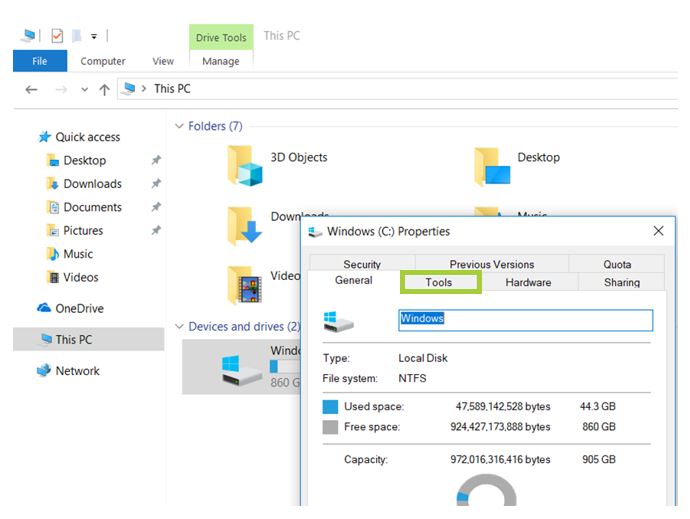Open the Customize Quick Access Toolbar dropdown
The height and width of the screenshot is (519, 690).
94,37
